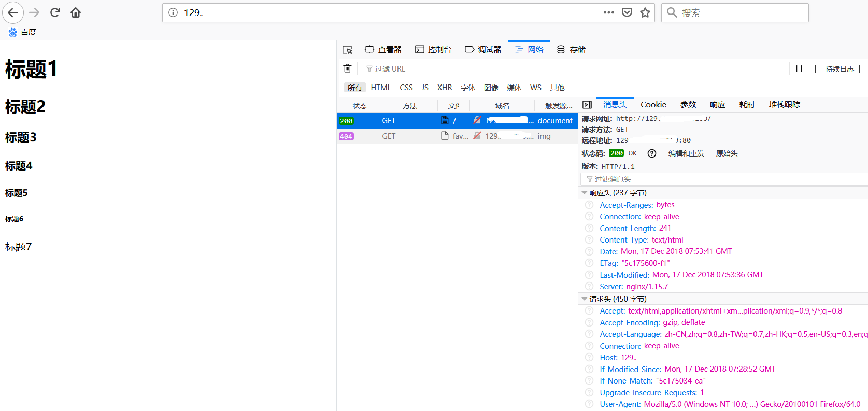Go back with the browser back arrow

click(x=13, y=12)
